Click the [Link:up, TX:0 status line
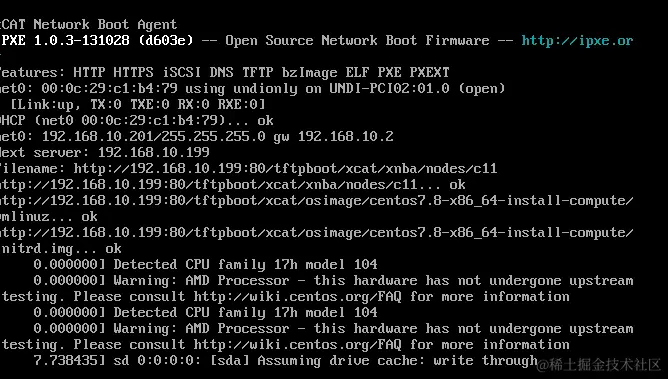Image resolution: width=668 pixels, height=379 pixels. click(138, 105)
